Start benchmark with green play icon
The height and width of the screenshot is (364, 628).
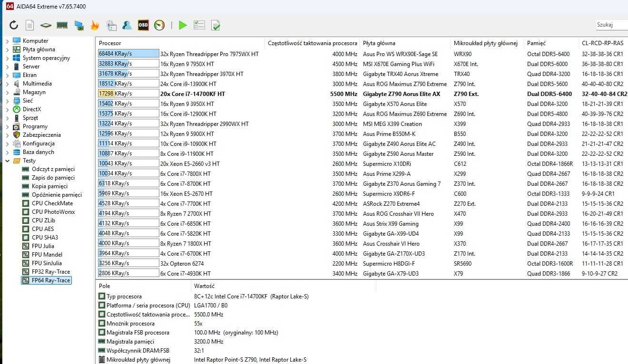(183, 25)
